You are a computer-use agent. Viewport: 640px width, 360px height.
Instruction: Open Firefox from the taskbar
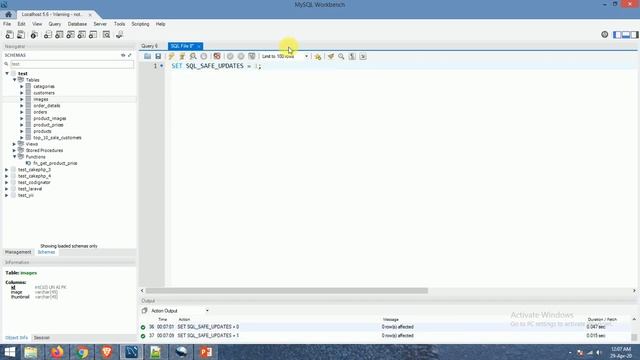[x=57, y=352]
